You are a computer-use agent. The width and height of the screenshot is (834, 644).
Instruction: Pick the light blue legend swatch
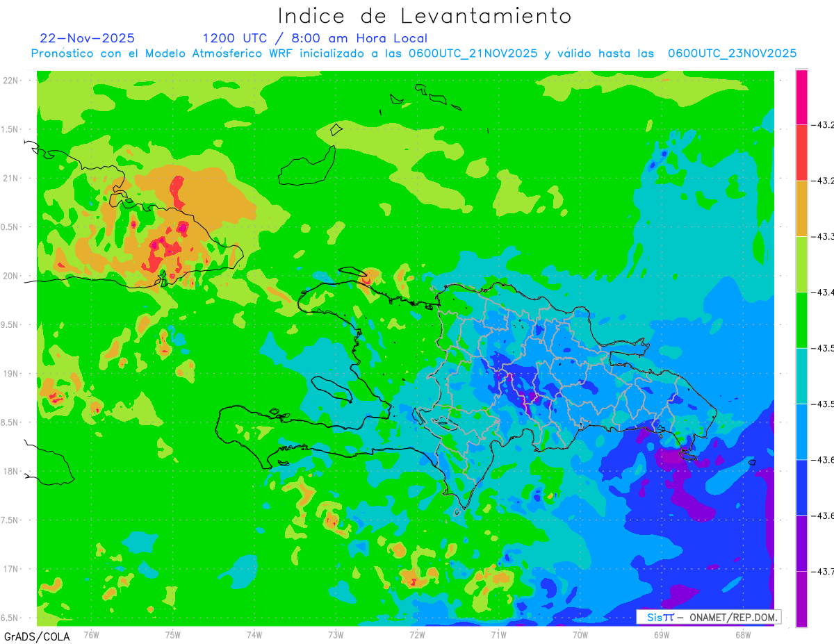[x=801, y=431]
